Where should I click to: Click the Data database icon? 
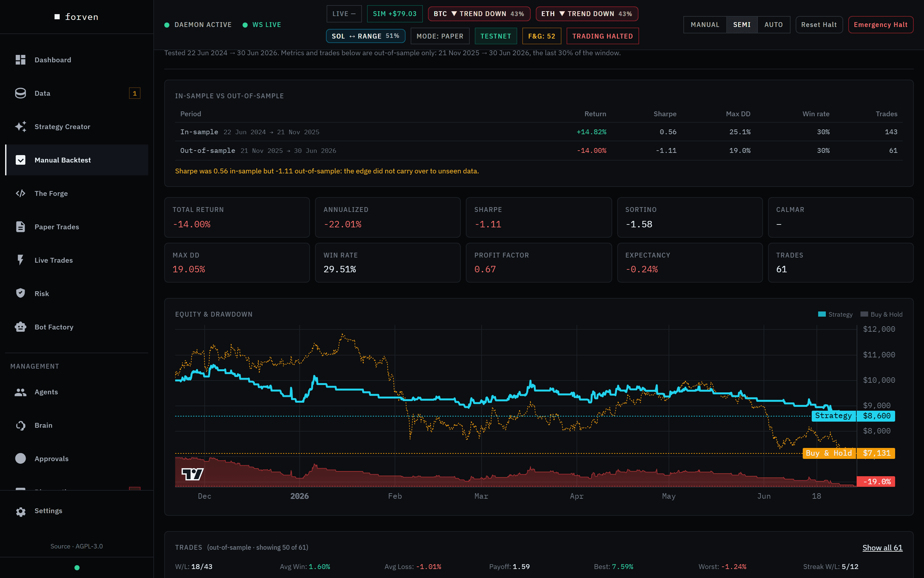coord(21,93)
